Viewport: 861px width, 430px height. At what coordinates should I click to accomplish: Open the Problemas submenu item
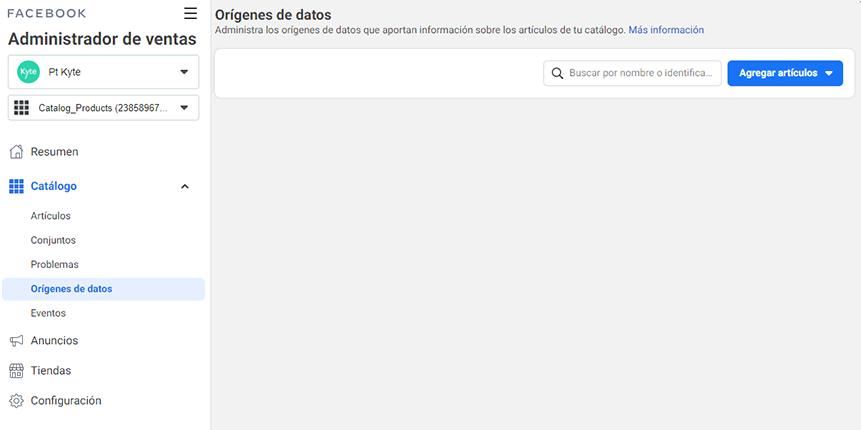click(54, 264)
